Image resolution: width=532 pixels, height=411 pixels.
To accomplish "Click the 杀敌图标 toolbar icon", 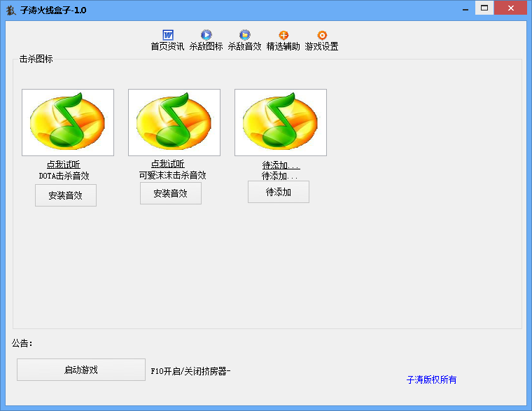I will pos(206,35).
